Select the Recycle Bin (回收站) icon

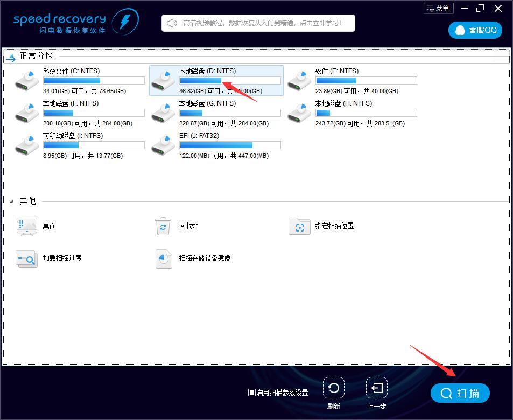click(163, 227)
